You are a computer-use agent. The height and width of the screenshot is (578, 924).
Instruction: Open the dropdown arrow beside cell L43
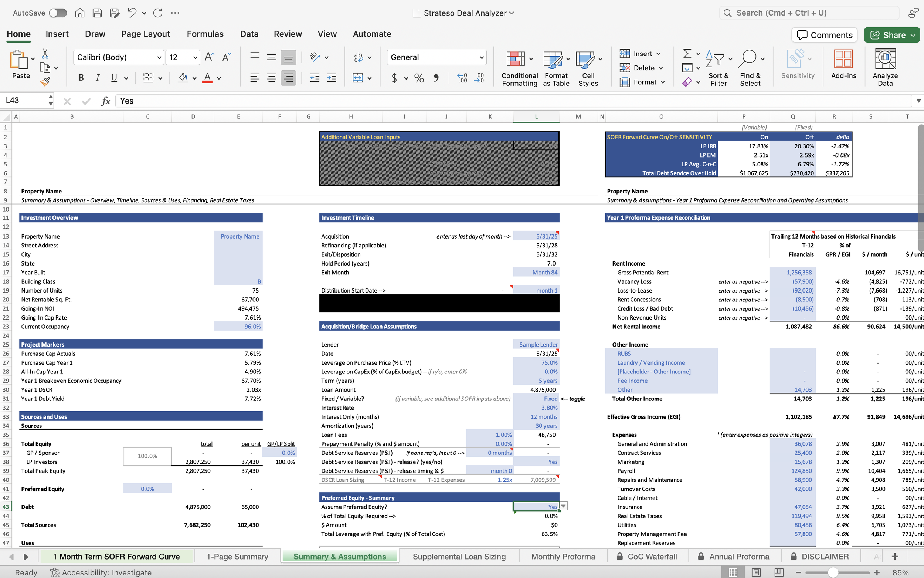(x=563, y=506)
